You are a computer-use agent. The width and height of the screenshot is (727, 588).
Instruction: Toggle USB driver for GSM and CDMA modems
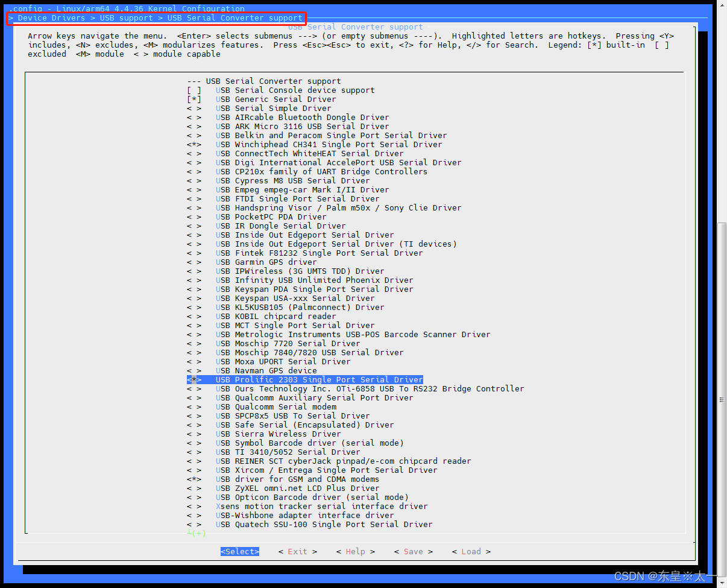(x=194, y=479)
